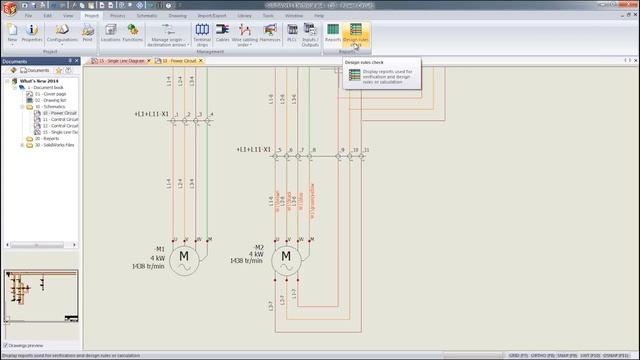Collapse the 1 - Document book node
Image resolution: width=640 pixels, height=360 pixels.
15,88
